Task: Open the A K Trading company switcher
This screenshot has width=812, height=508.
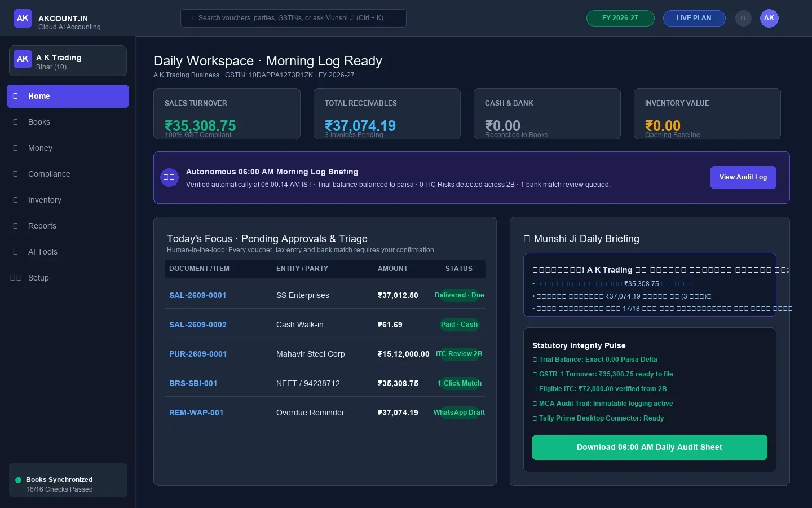Action: tap(68, 60)
